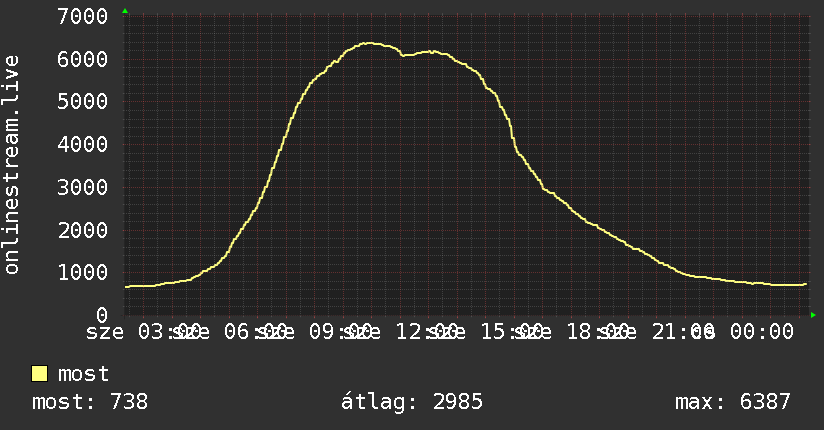The image size is (824, 430).
Task: Click the y-axis label 7000
Action: click(83, 17)
